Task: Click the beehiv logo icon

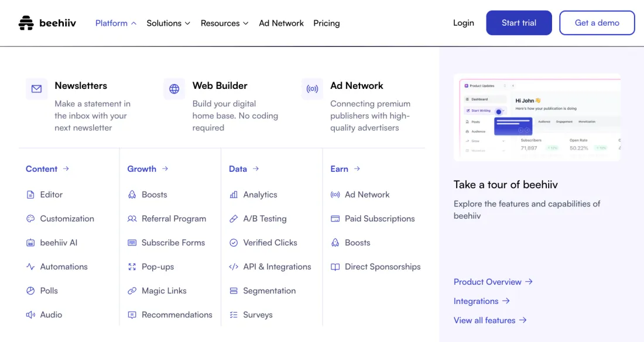Action: [26, 23]
